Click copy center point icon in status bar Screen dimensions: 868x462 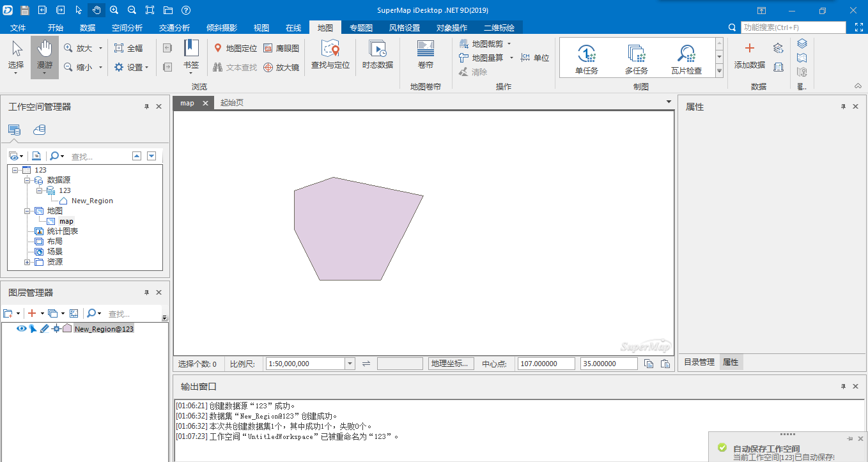[649, 364]
